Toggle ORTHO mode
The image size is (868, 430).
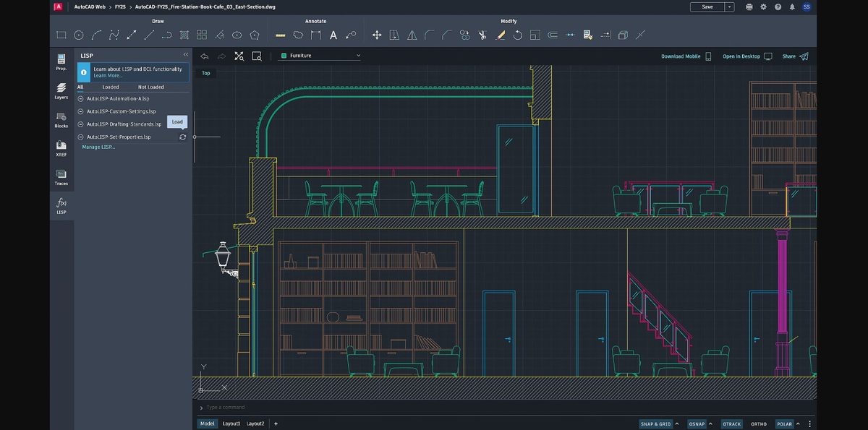point(759,424)
